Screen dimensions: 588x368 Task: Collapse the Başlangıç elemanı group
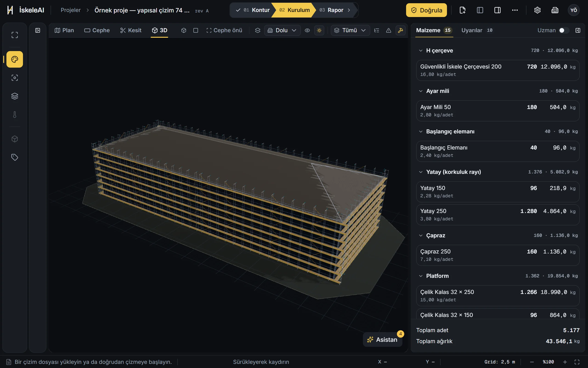pyautogui.click(x=421, y=131)
